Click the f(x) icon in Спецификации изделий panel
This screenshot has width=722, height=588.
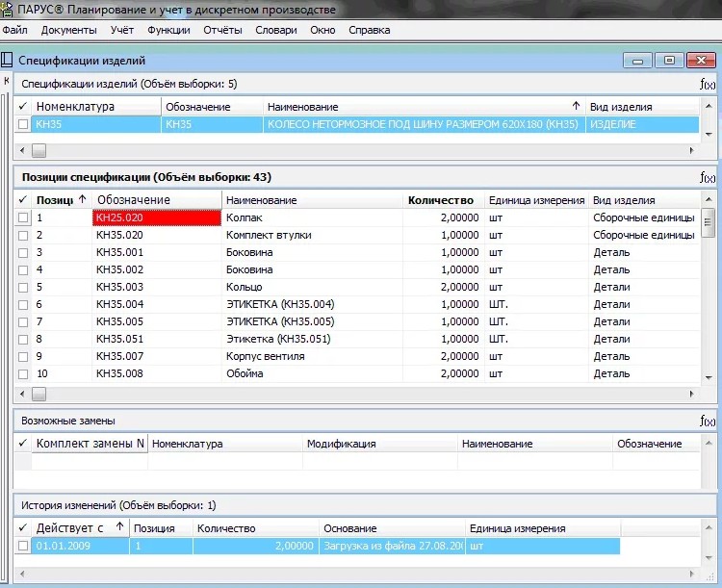709,85
